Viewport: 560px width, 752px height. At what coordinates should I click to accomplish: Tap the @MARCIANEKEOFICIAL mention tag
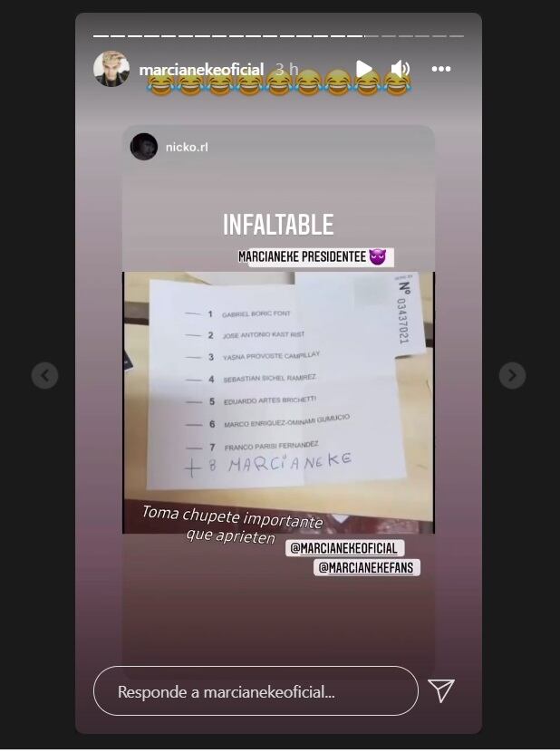click(345, 548)
